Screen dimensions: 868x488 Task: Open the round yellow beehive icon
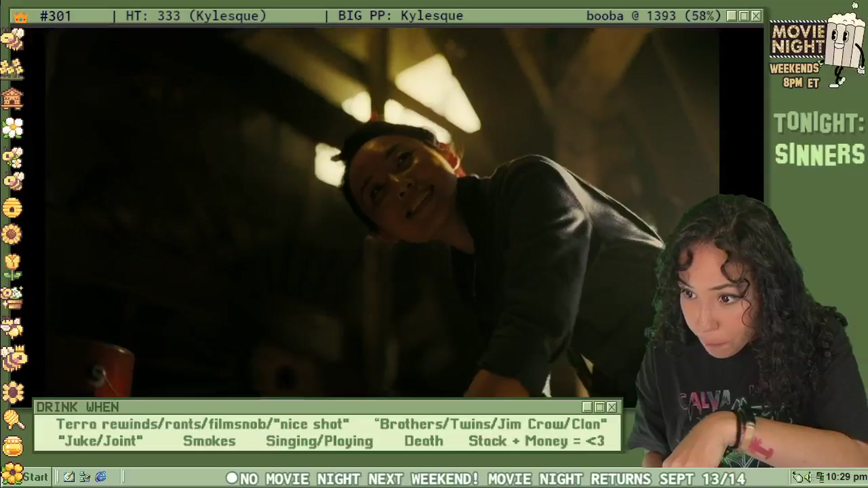point(12,208)
